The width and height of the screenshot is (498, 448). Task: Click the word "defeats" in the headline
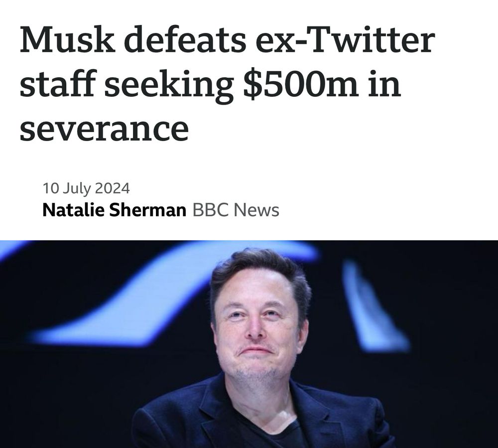pos(185,40)
